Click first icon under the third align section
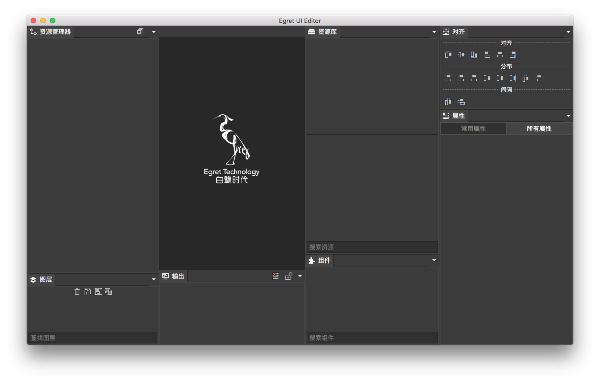Image resolution: width=600 pixels, height=383 pixels. [x=448, y=102]
